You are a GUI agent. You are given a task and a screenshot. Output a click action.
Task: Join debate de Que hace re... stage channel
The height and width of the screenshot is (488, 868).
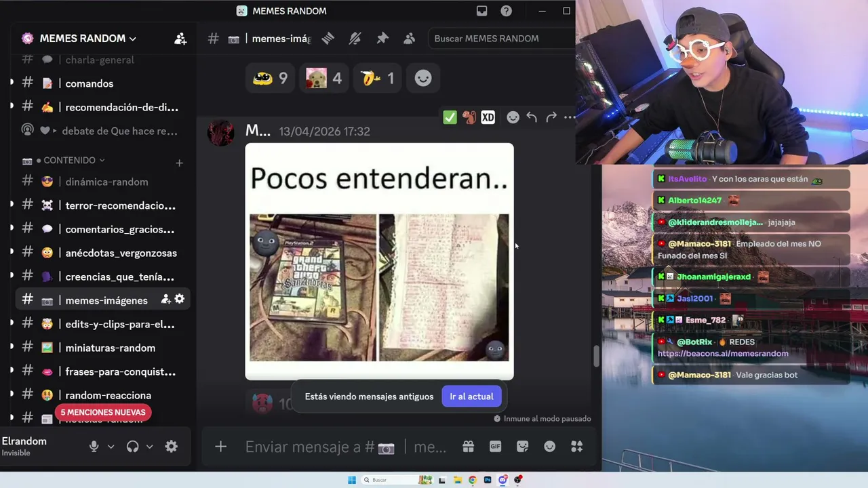tap(102, 131)
